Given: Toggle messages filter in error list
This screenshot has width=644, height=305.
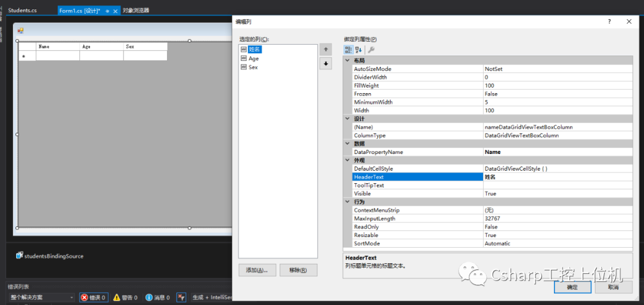Looking at the screenshot, I should tap(157, 297).
